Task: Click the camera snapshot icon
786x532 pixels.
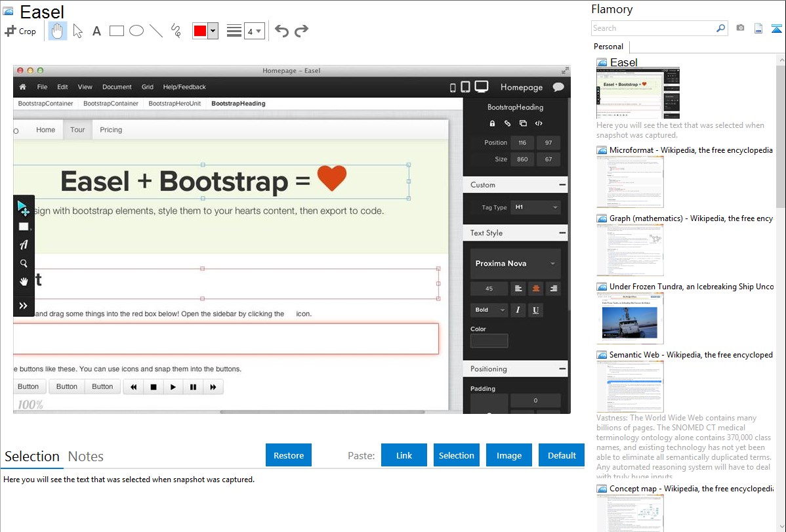Action: 740,28
